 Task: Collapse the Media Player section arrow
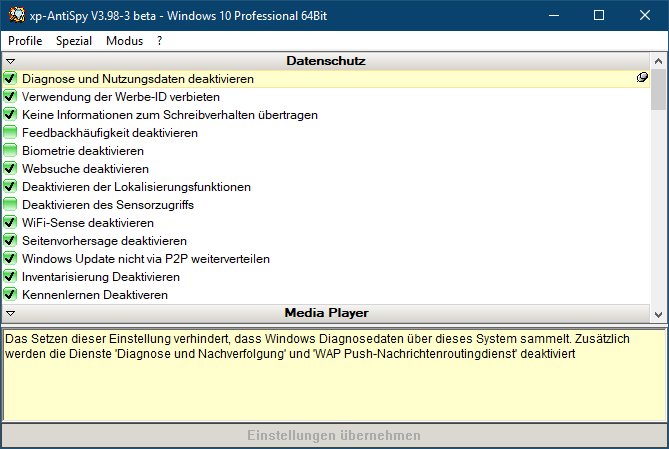coord(11,313)
